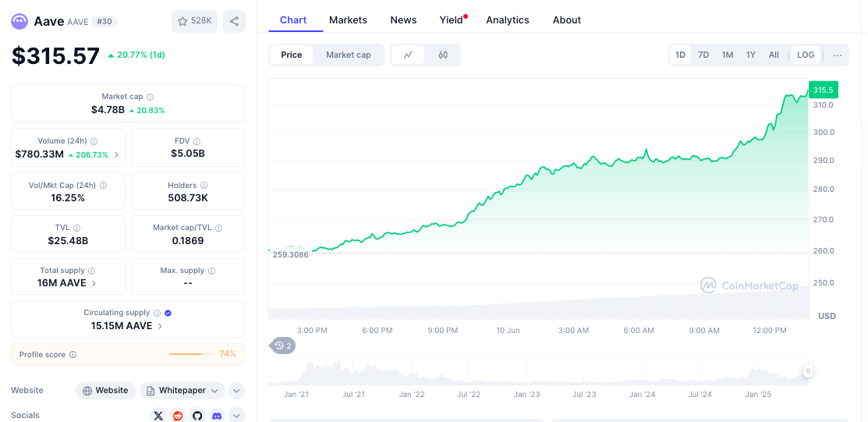Open the About tab

566,20
